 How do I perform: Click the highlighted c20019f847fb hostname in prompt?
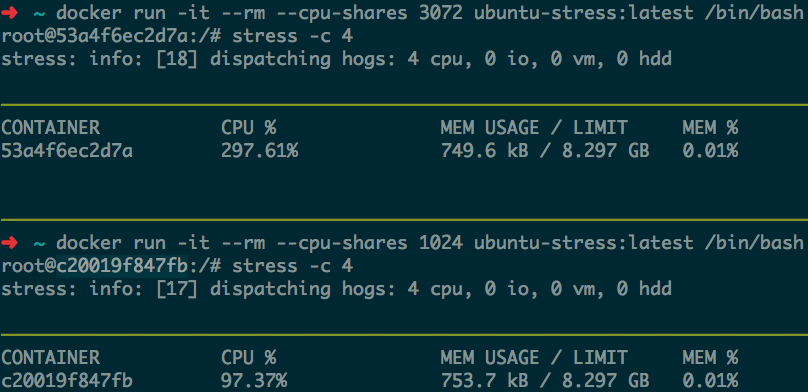point(122,266)
